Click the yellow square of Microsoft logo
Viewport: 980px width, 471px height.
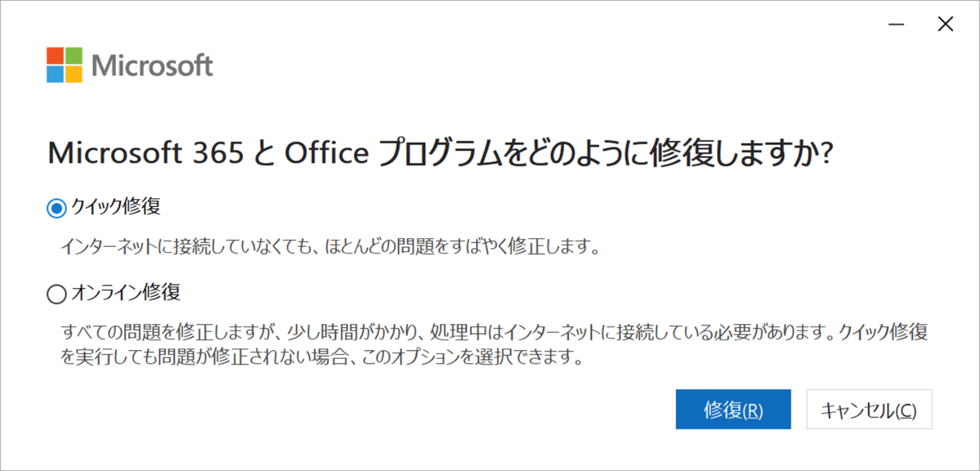(x=74, y=74)
